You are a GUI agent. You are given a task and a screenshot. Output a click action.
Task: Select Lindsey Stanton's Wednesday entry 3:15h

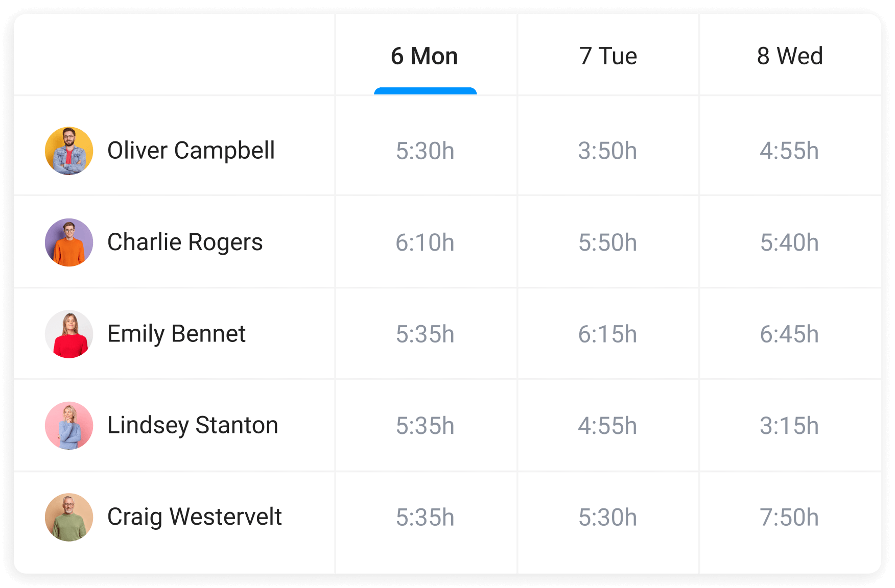(791, 425)
